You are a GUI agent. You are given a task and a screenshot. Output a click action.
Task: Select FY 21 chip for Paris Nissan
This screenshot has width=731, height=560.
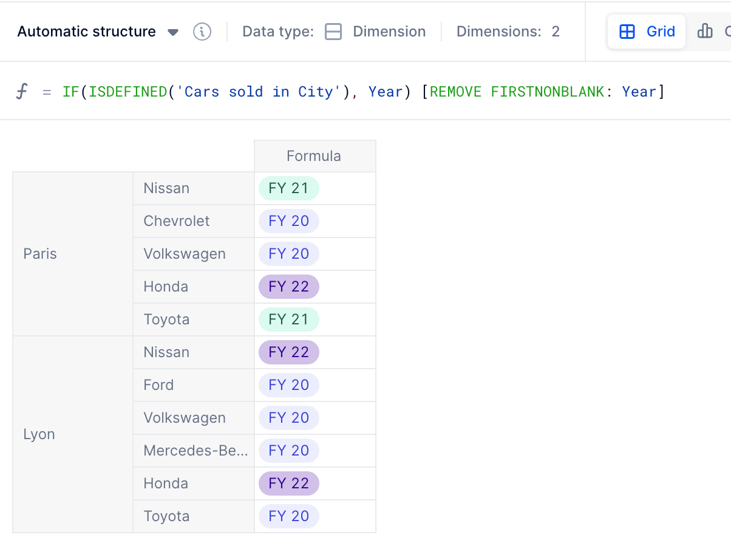coord(289,188)
